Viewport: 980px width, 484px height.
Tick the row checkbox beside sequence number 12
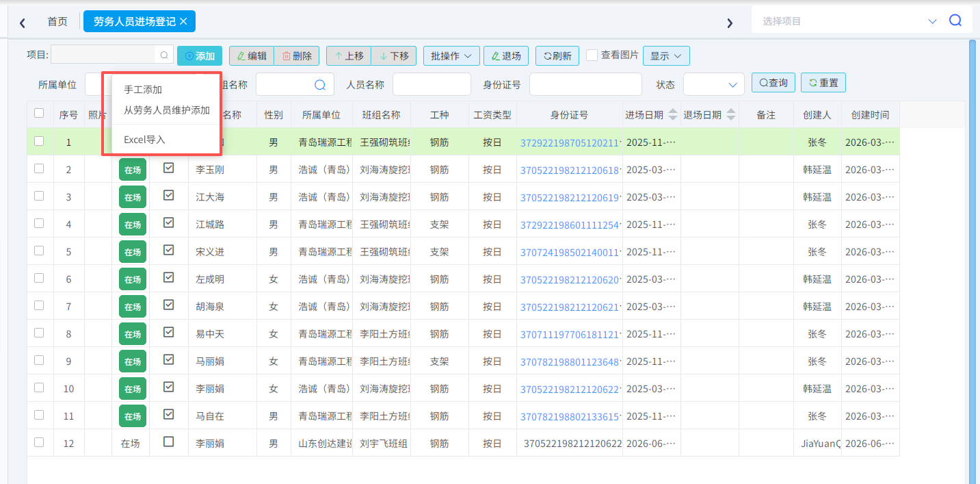pyautogui.click(x=39, y=442)
